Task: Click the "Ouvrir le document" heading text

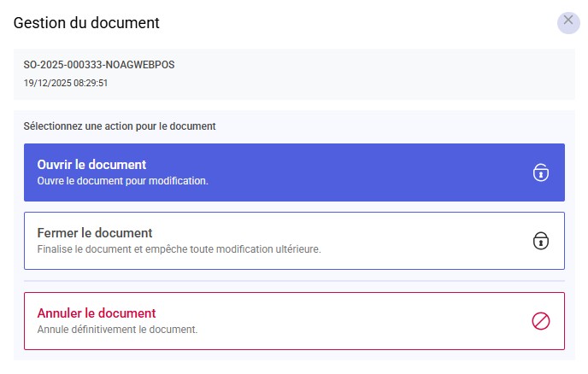Action: tap(91, 165)
